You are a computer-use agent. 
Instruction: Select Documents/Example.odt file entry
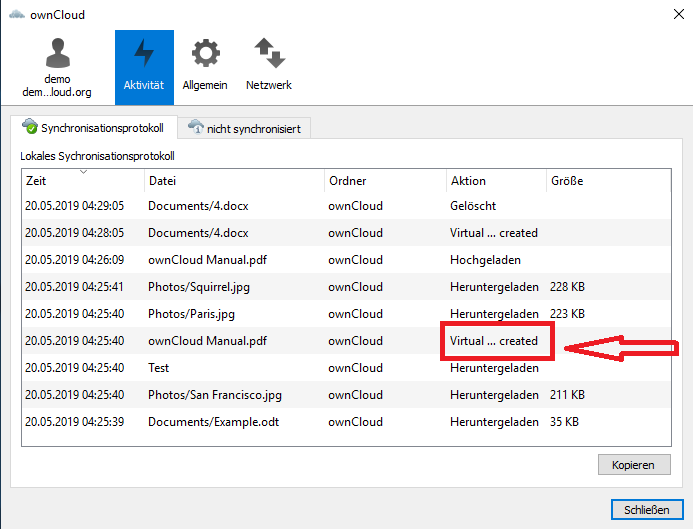(214, 422)
